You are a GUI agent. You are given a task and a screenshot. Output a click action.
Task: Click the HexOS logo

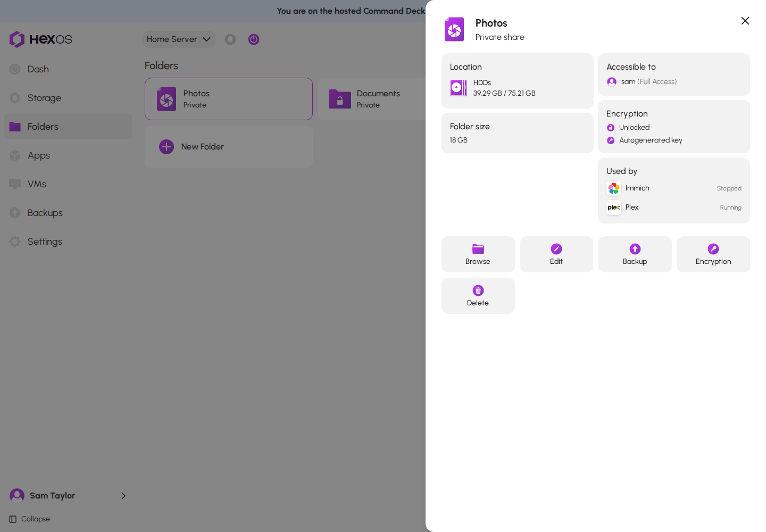click(40, 39)
